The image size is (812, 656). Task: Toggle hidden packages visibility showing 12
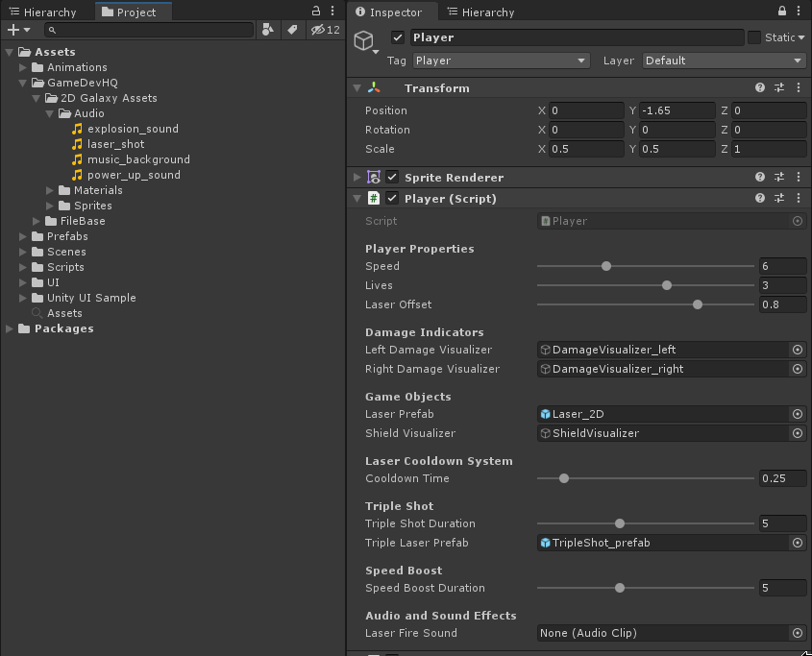(325, 30)
